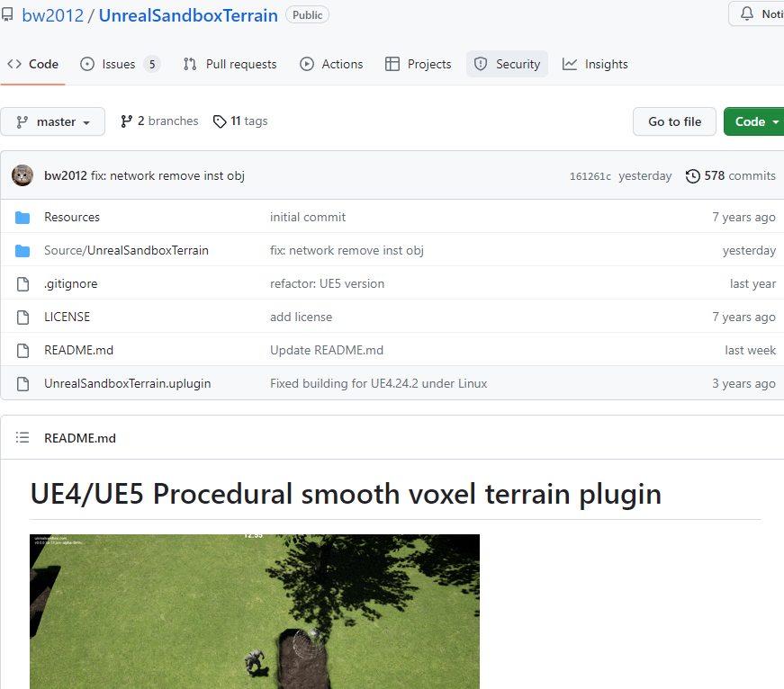
Task: Open 'Fixed building for UE4.24.2 under Linux' commit
Action: [379, 383]
